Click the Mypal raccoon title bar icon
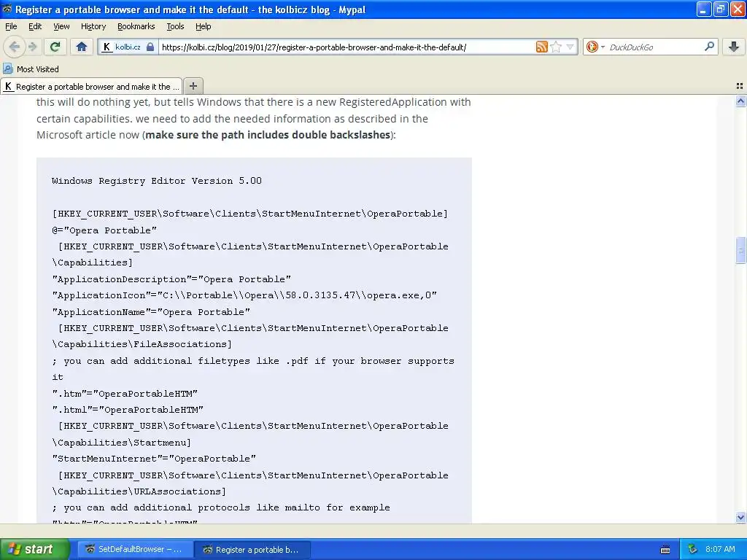 pyautogui.click(x=7, y=9)
